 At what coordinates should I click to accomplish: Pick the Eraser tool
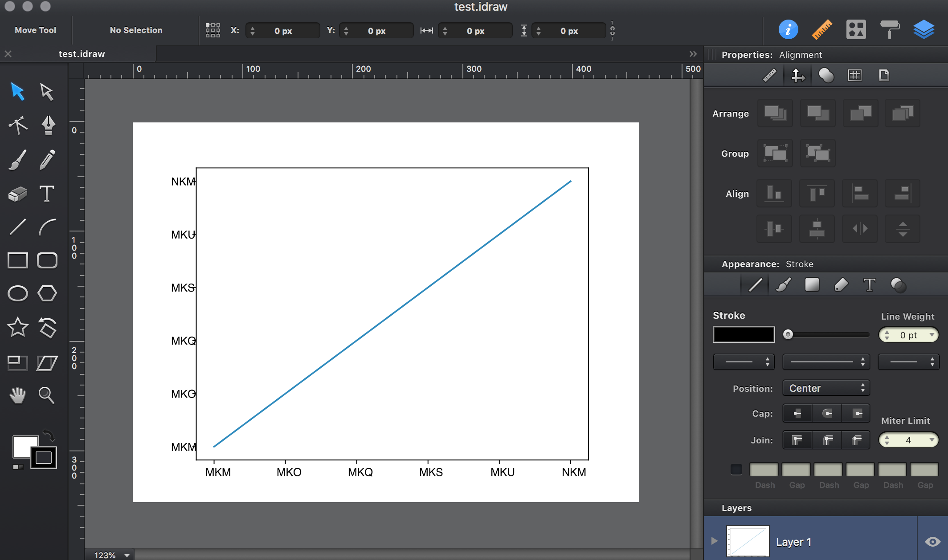[x=17, y=194]
